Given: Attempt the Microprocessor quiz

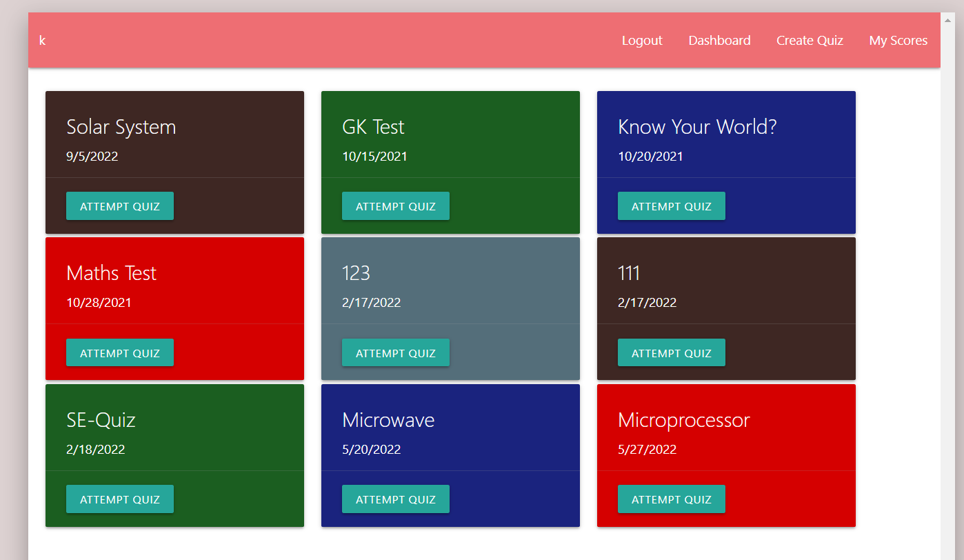Looking at the screenshot, I should click(x=672, y=499).
